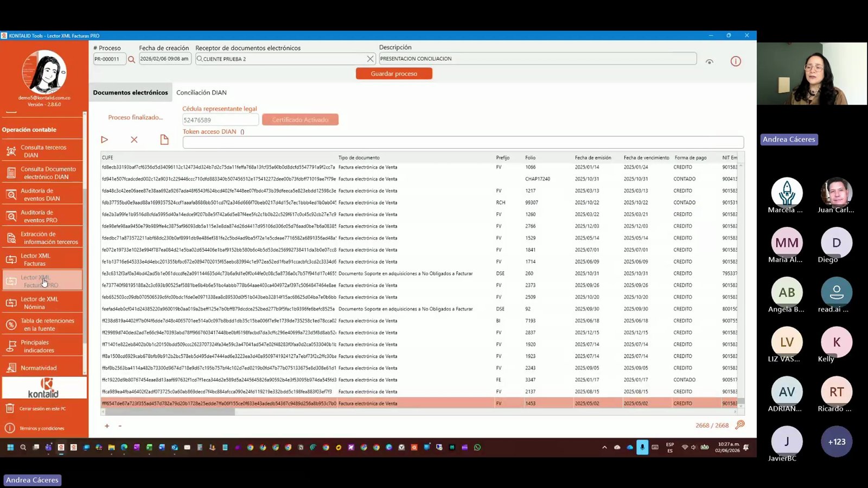Click the info circle icon top right
This screenshot has height=488, width=868.
[x=736, y=61]
